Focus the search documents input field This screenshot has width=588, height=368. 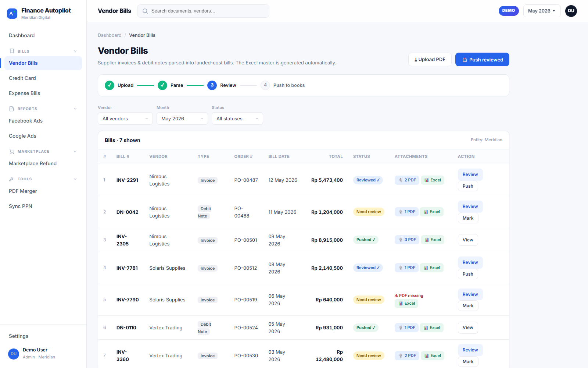pos(203,11)
